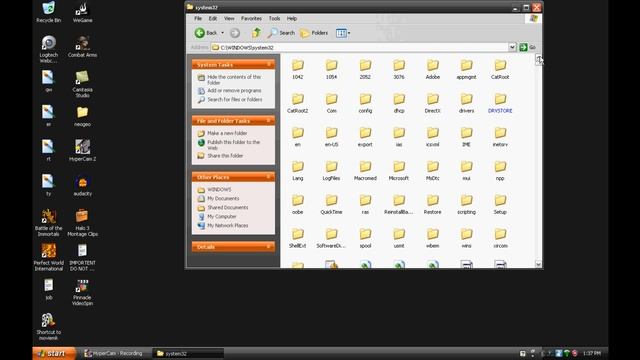Click the Forward navigation button
640x360 pixels.
(235, 33)
